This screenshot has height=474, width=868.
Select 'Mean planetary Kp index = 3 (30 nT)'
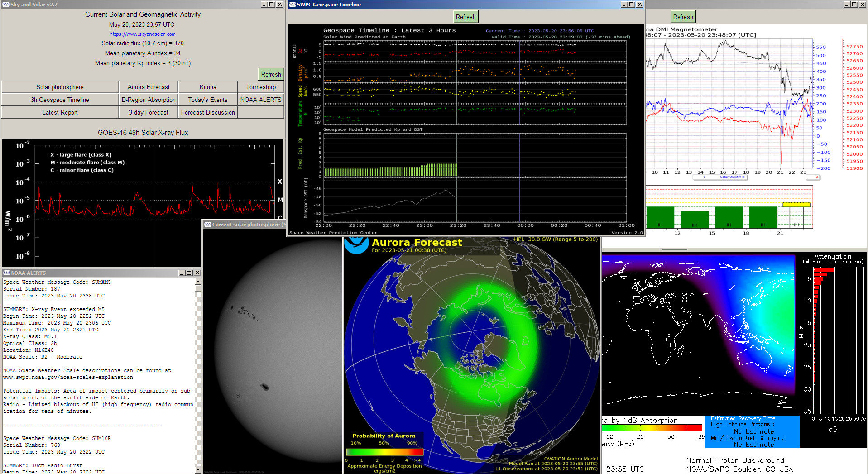142,63
